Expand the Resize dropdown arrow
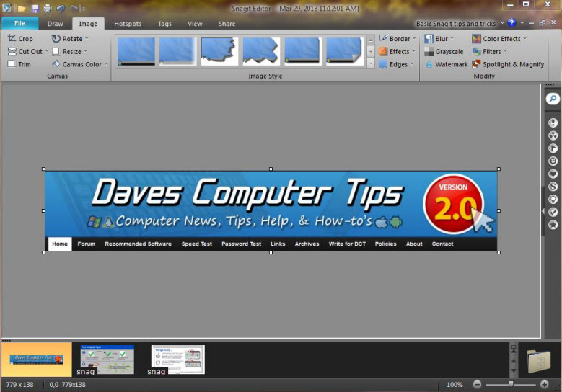 tap(85, 52)
